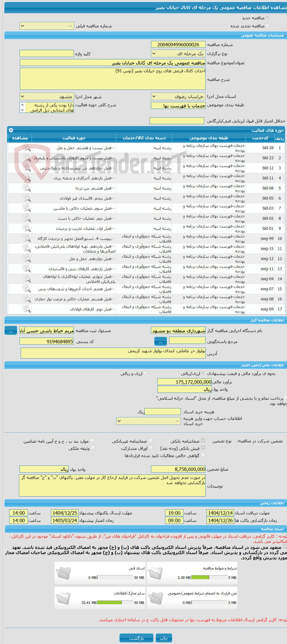The width and height of the screenshot is (287, 644).
Task: Open view icon for row bld-05
Action: point(26,198)
